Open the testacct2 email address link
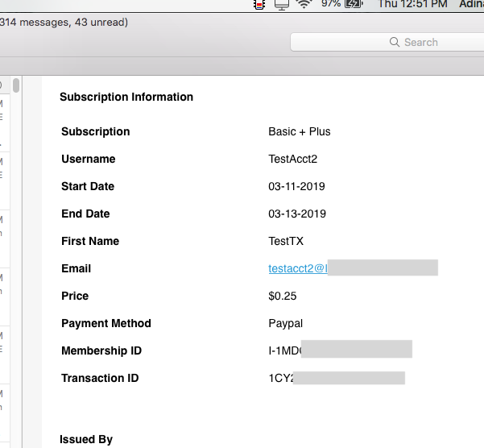The image size is (484, 448). [x=298, y=268]
